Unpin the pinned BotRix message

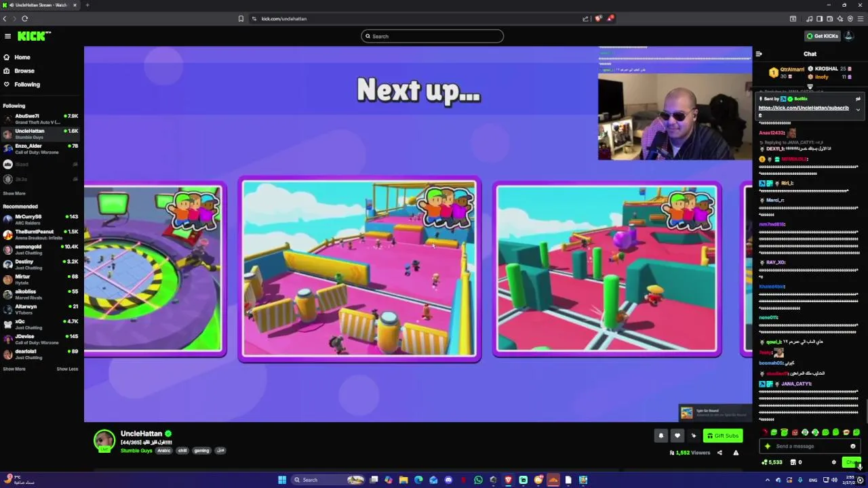click(x=858, y=99)
